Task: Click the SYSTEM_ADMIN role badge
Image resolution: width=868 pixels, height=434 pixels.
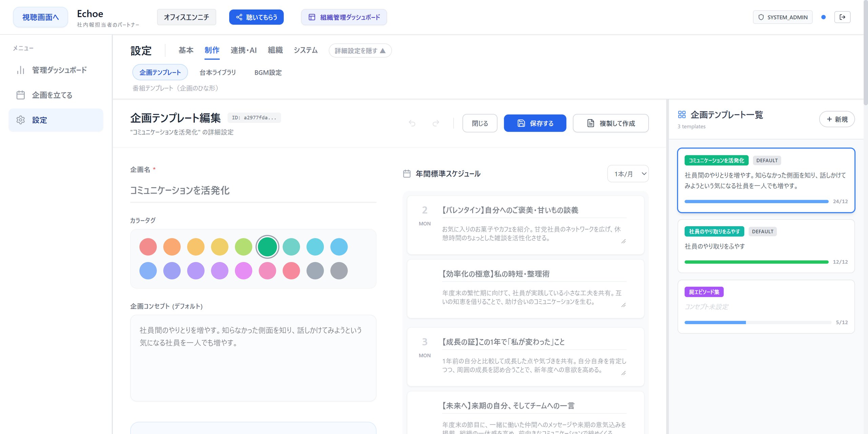Action: 783,17
